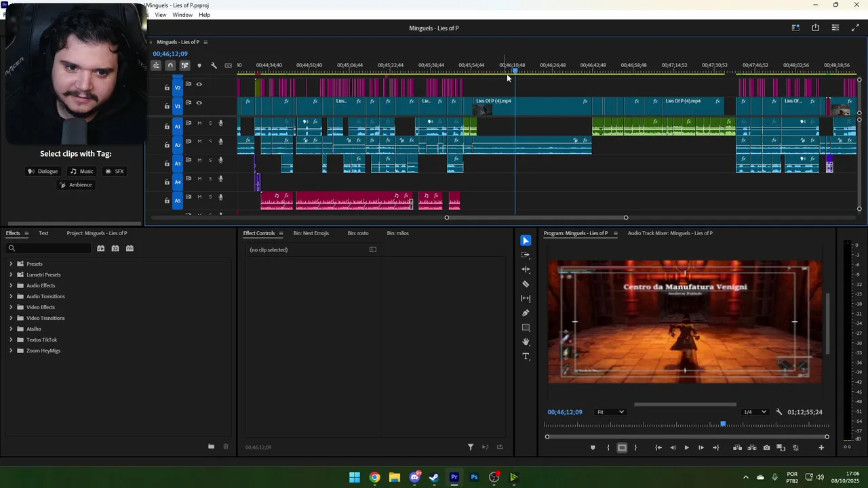
Task: Expand the Textos TikTok folder
Action: tap(11, 340)
